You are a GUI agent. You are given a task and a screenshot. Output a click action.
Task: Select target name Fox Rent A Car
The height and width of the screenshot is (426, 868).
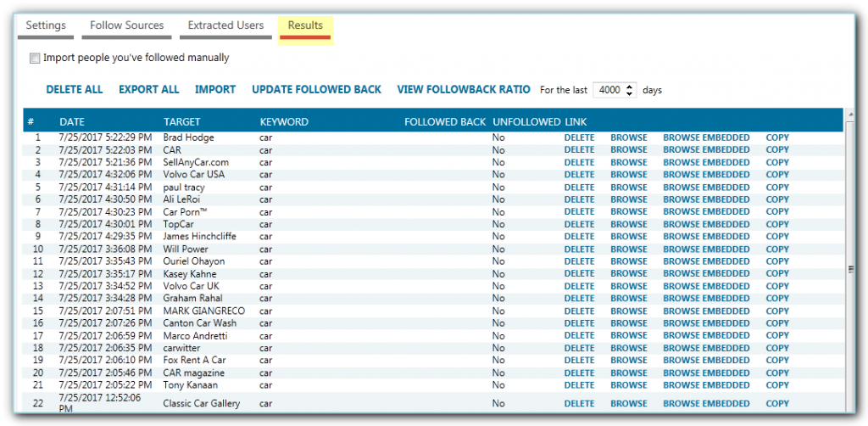pos(194,361)
